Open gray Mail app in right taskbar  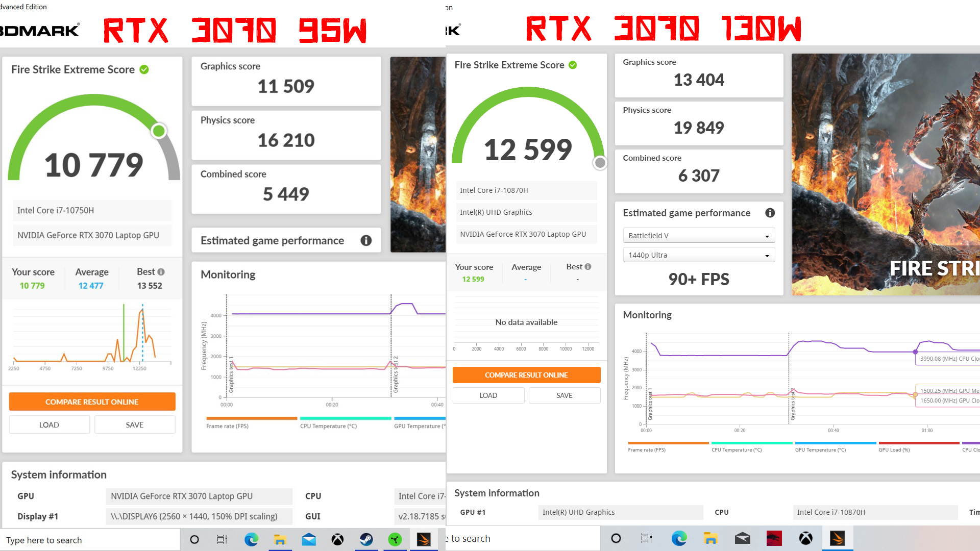click(x=743, y=538)
